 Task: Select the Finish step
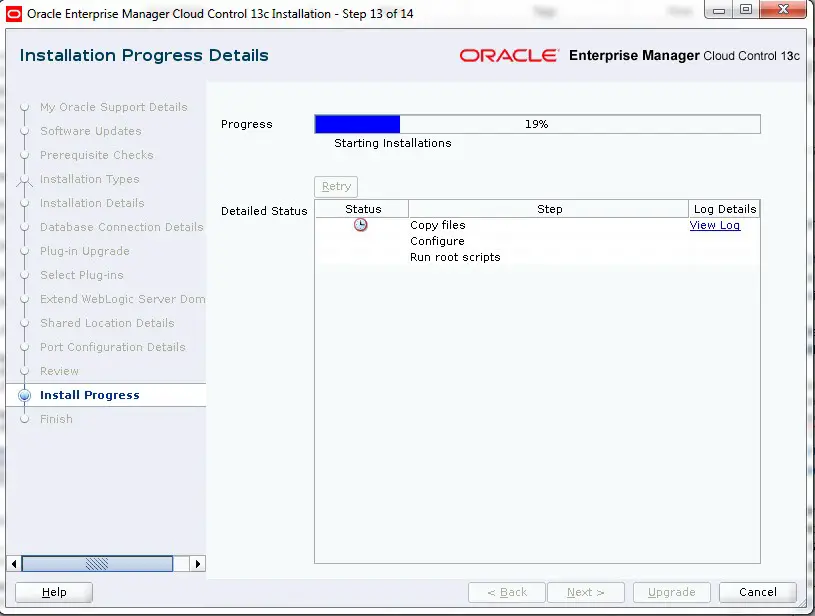coord(56,419)
